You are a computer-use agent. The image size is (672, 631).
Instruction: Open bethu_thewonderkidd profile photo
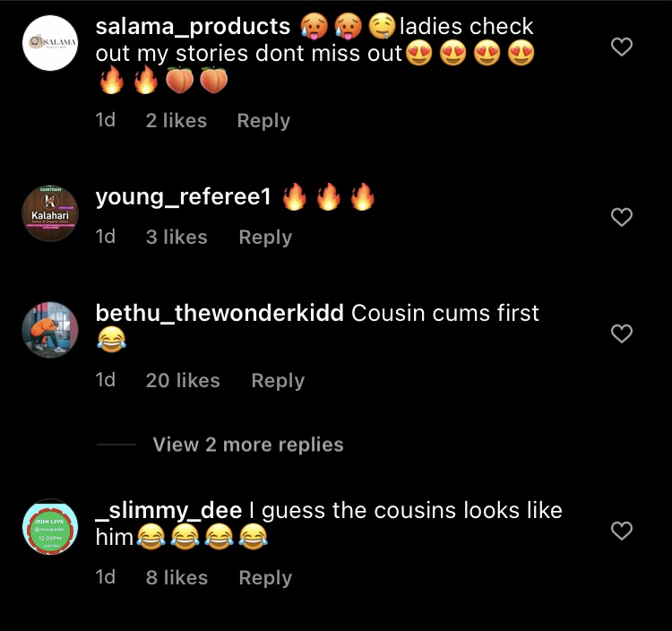pyautogui.click(x=50, y=330)
